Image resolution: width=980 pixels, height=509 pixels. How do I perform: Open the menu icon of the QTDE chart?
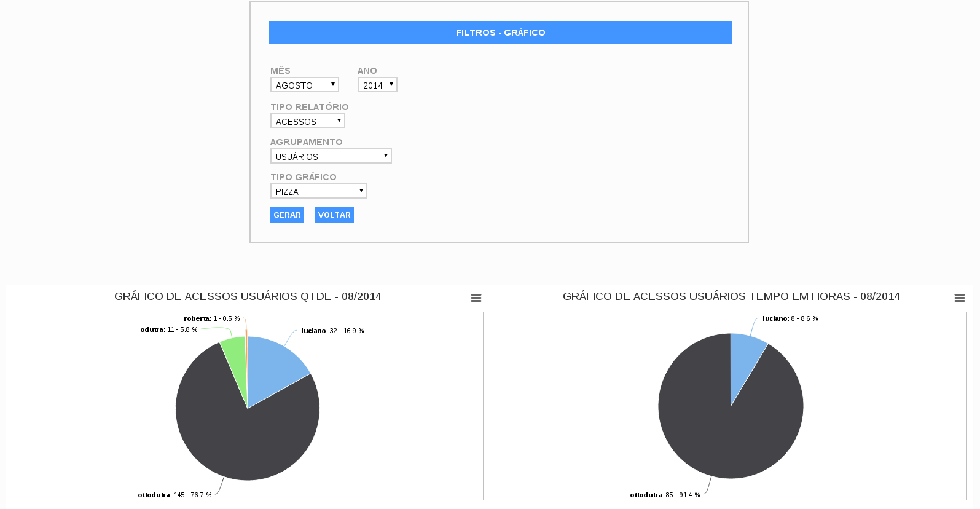click(476, 298)
